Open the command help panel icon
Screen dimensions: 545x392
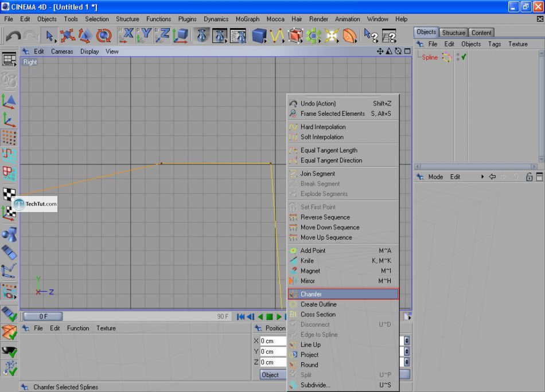pyautogui.click(x=389, y=36)
